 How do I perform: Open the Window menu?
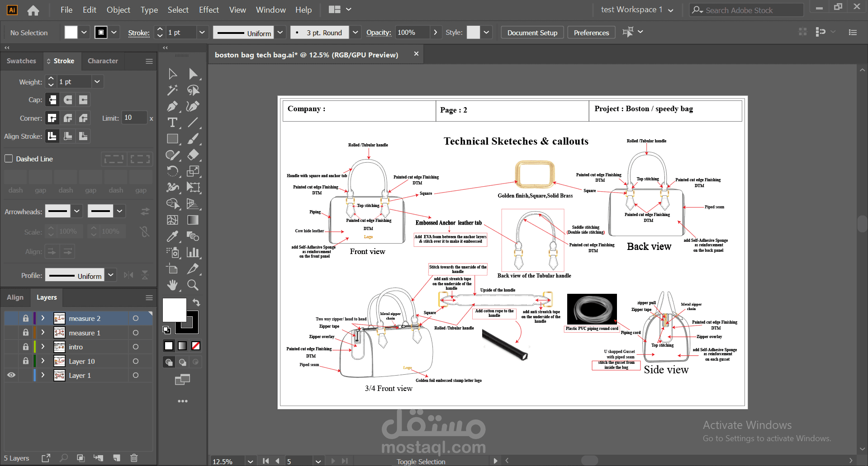click(x=270, y=9)
